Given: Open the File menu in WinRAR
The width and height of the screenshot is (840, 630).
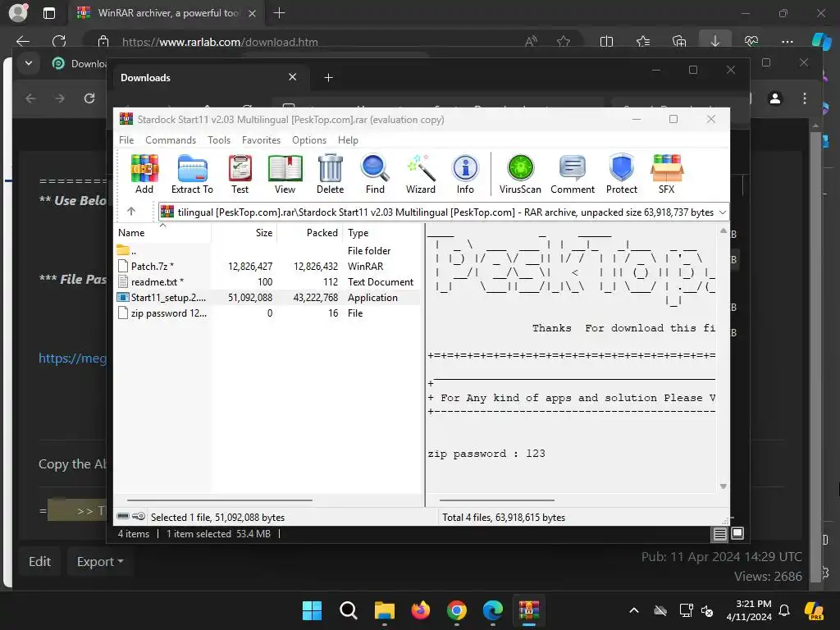Looking at the screenshot, I should tap(126, 139).
